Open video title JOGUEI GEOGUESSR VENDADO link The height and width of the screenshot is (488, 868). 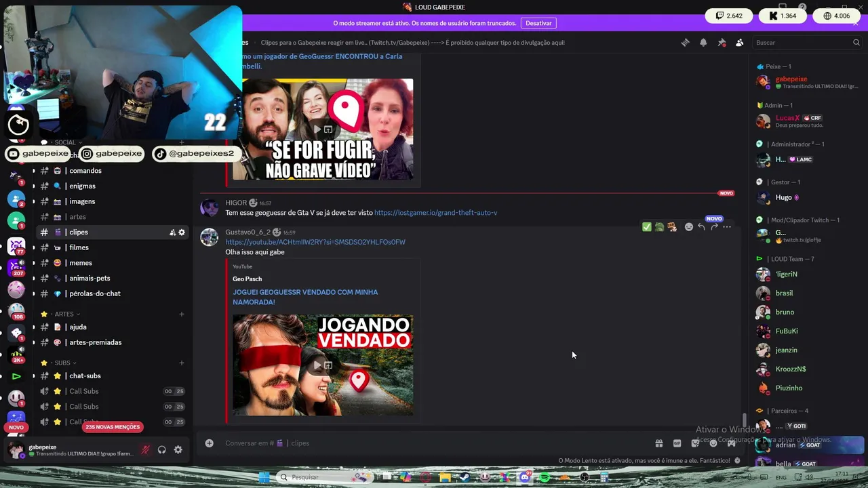point(305,297)
